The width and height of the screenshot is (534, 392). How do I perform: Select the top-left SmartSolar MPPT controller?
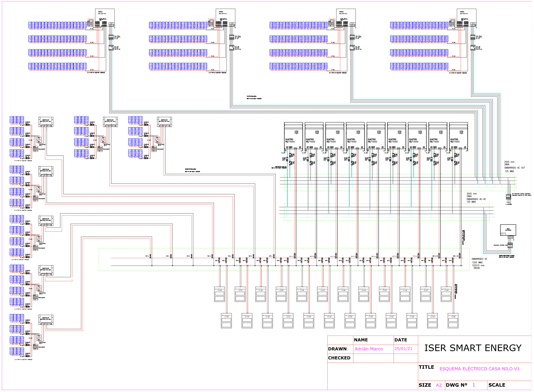tap(46, 122)
